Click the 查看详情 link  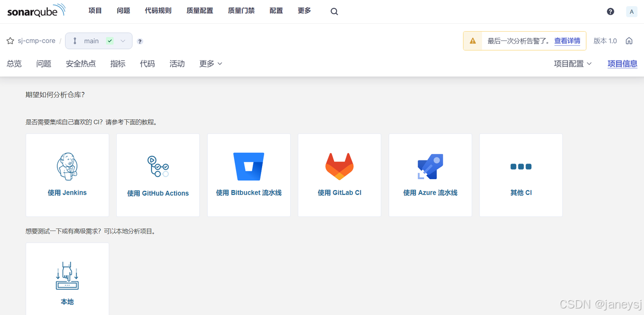click(x=567, y=41)
